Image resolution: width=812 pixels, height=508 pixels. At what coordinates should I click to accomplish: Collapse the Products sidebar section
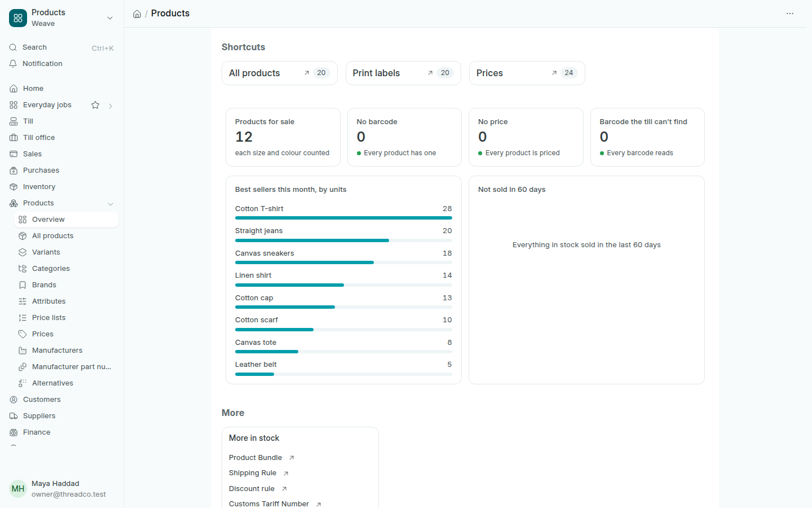click(111, 204)
